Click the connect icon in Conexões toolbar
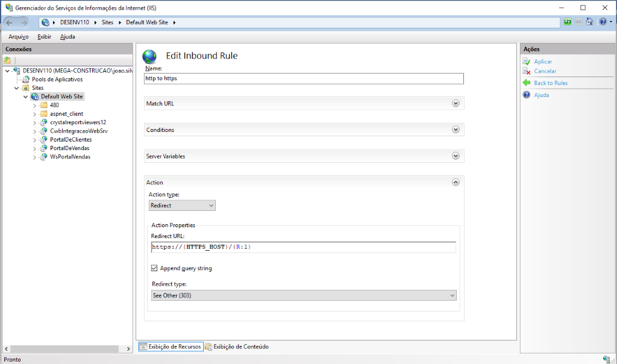617x364 pixels. click(7, 60)
